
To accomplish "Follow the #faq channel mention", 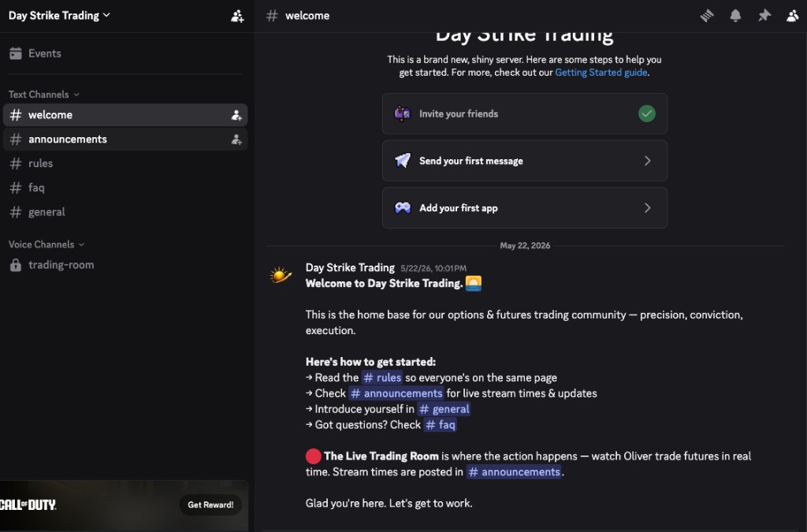I will 440,425.
